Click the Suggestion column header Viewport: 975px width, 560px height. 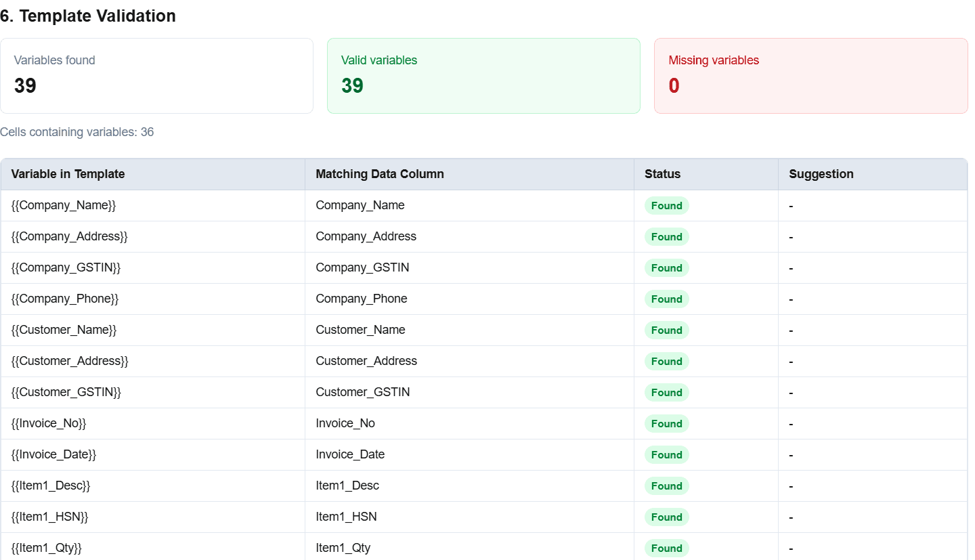(873, 174)
